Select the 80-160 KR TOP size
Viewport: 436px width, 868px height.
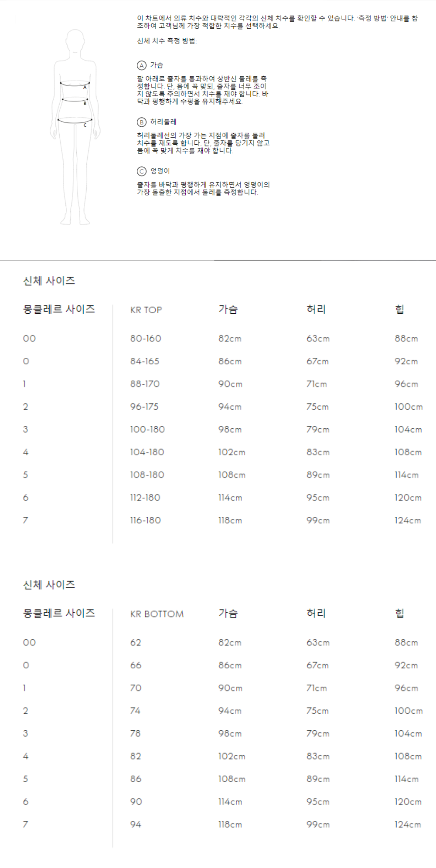pos(146,339)
